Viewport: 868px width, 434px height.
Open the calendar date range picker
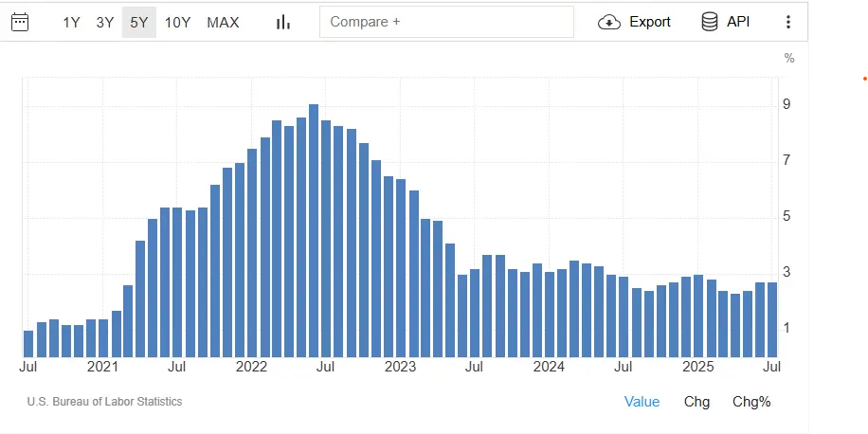click(20, 22)
